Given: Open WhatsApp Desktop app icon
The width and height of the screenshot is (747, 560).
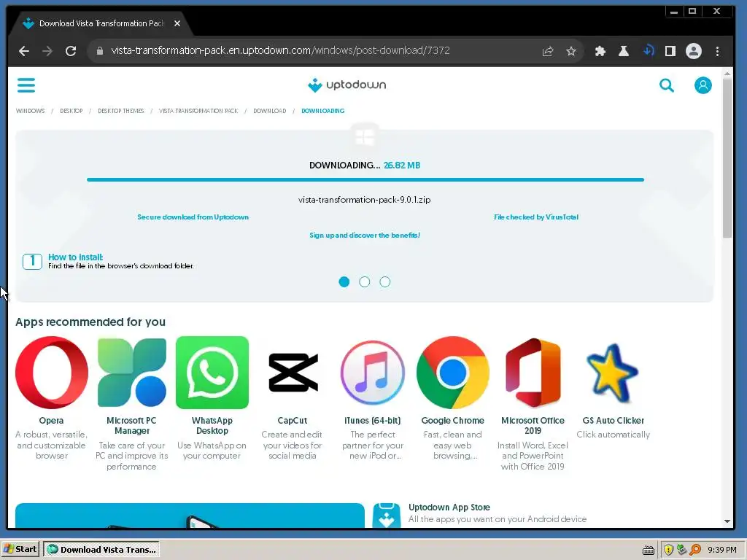Looking at the screenshot, I should point(212,373).
